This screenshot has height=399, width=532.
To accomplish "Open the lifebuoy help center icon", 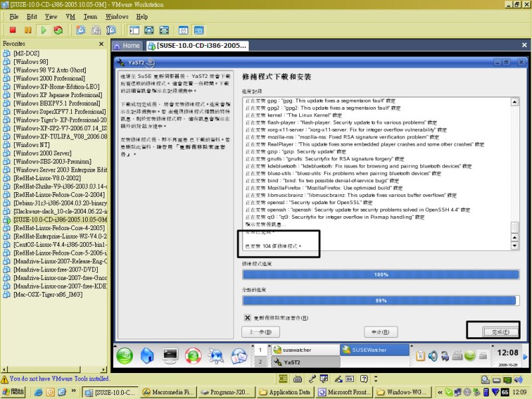I will [x=193, y=356].
